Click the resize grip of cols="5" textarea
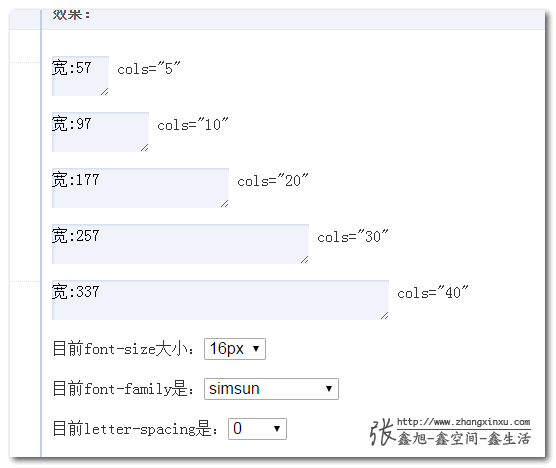 (x=104, y=92)
